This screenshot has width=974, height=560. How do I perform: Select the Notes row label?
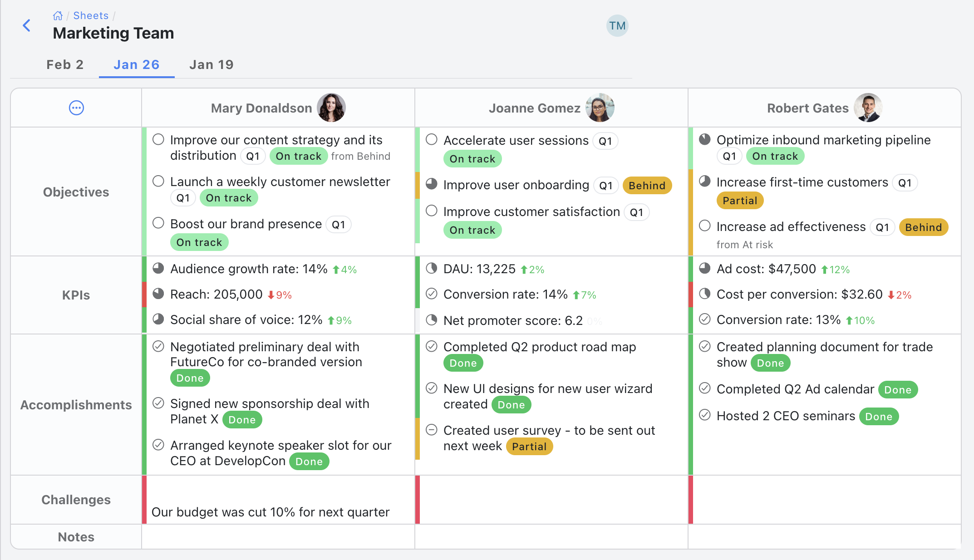click(x=76, y=537)
